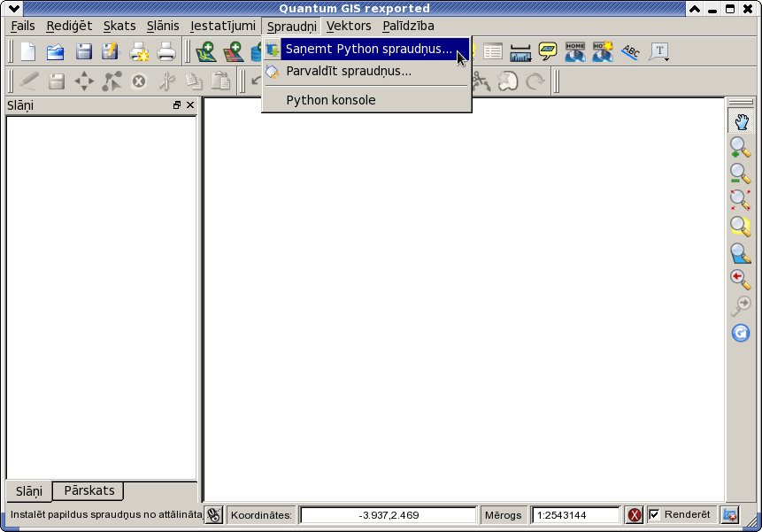Switch to the Slāņi tab
This screenshot has height=532, width=762.
(x=28, y=491)
